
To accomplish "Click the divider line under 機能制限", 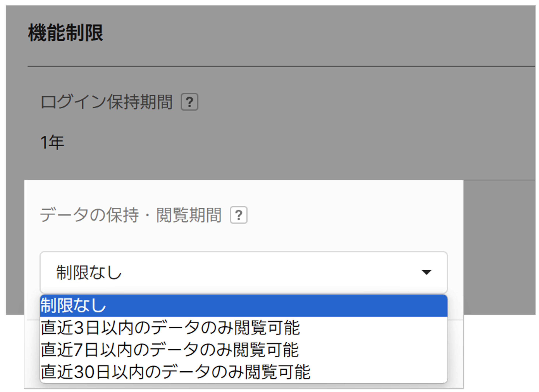I will [280, 66].
